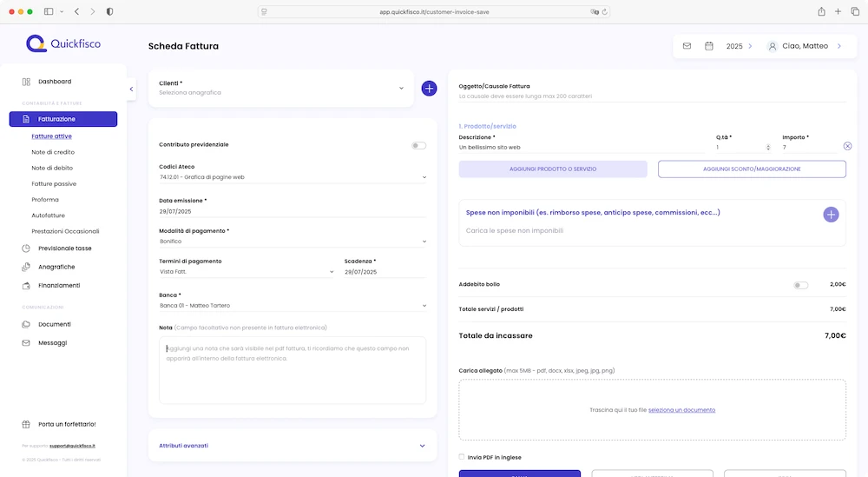868x477 pixels.
Task: Go to Previsionale tasse section
Action: coord(64,248)
